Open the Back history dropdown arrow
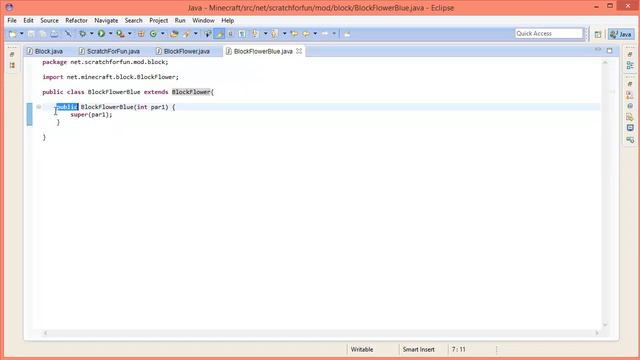 coord(315,34)
